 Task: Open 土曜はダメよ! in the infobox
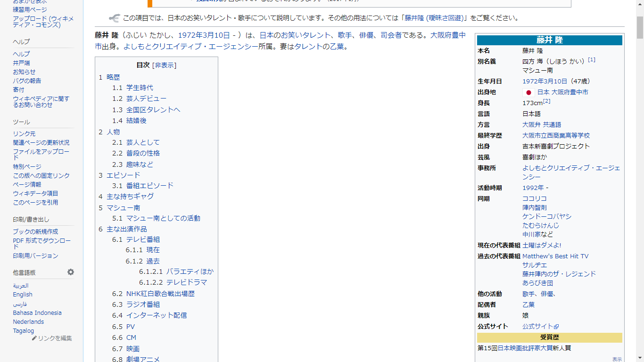pyautogui.click(x=542, y=246)
